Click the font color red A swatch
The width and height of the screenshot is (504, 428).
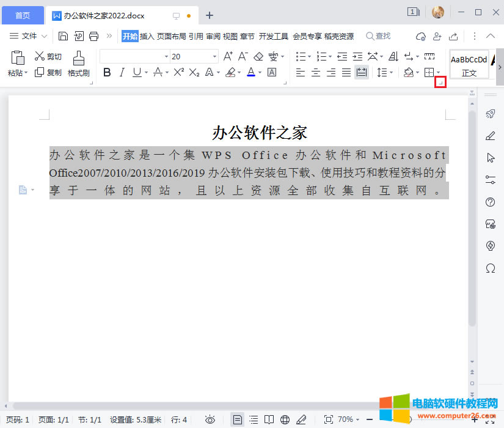(250, 72)
